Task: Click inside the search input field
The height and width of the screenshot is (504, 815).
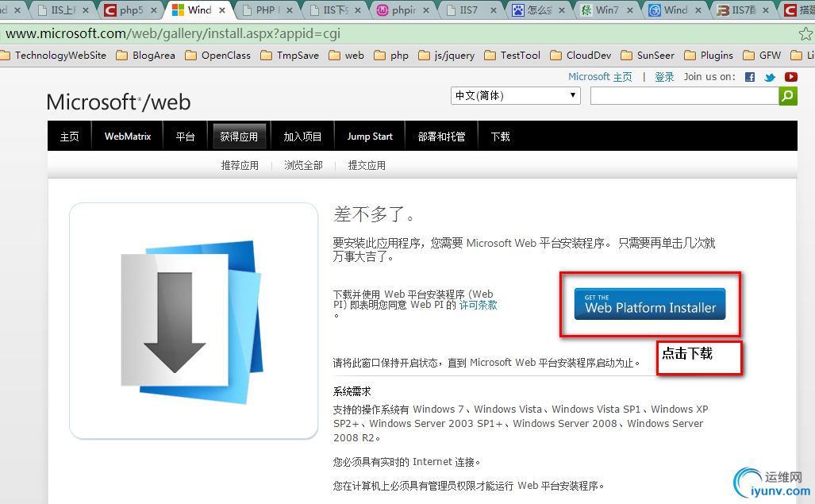Action: (682, 95)
